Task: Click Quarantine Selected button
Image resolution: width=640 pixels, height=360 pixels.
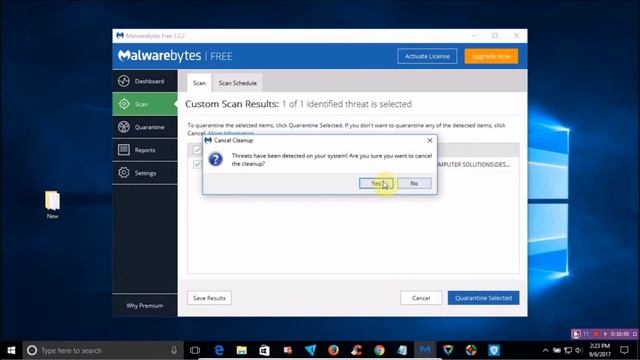Action: click(483, 298)
